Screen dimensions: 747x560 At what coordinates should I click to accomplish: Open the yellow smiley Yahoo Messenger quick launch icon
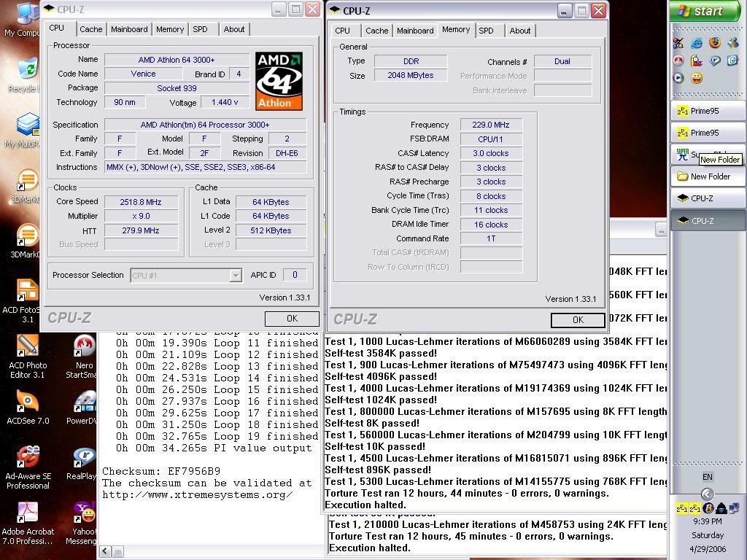click(x=697, y=78)
